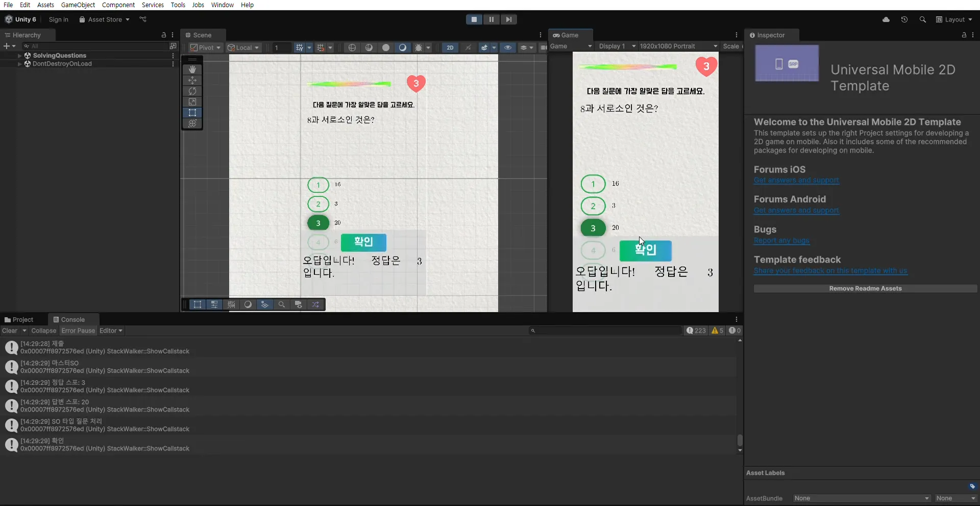Screen dimensions: 980x506
Task: Open the Local handle rotation dropdown
Action: coord(243,47)
